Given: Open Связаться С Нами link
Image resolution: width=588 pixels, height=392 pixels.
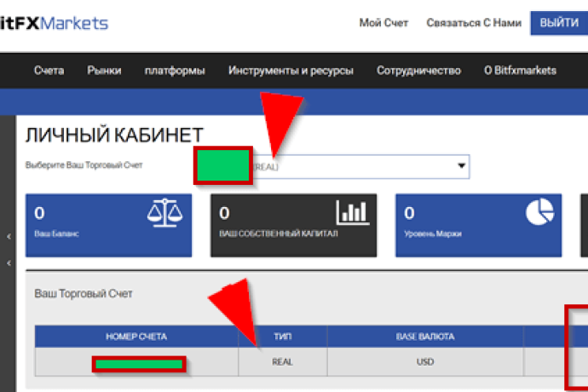Looking at the screenshot, I should coord(474,23).
